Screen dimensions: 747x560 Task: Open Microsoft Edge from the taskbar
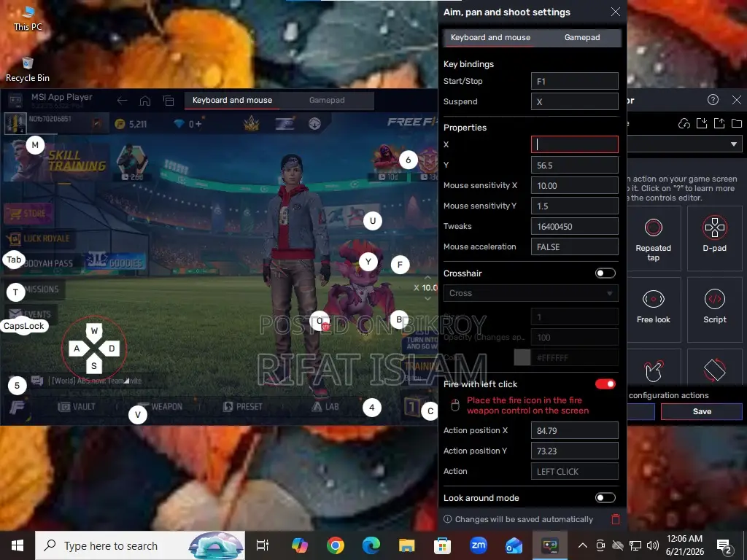point(371,545)
